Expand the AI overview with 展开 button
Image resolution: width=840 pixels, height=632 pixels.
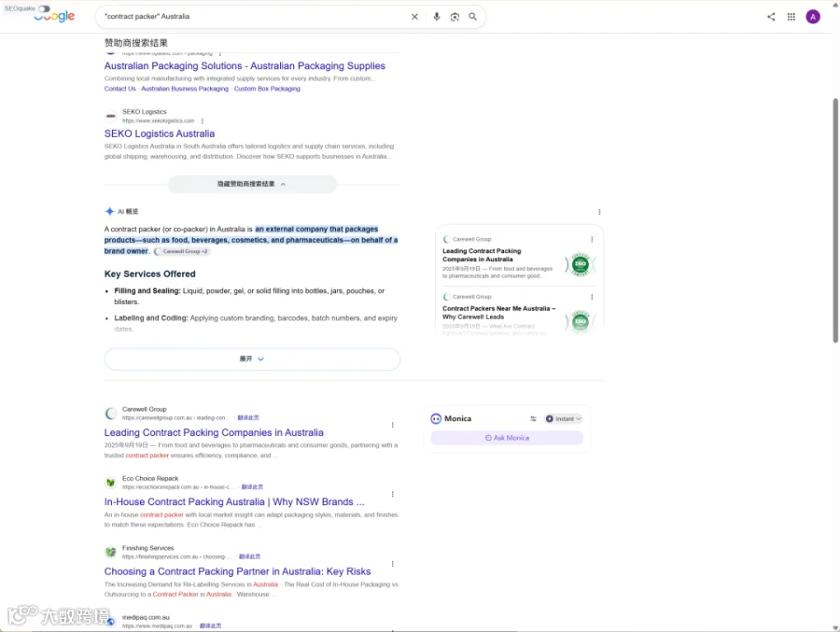click(x=252, y=359)
